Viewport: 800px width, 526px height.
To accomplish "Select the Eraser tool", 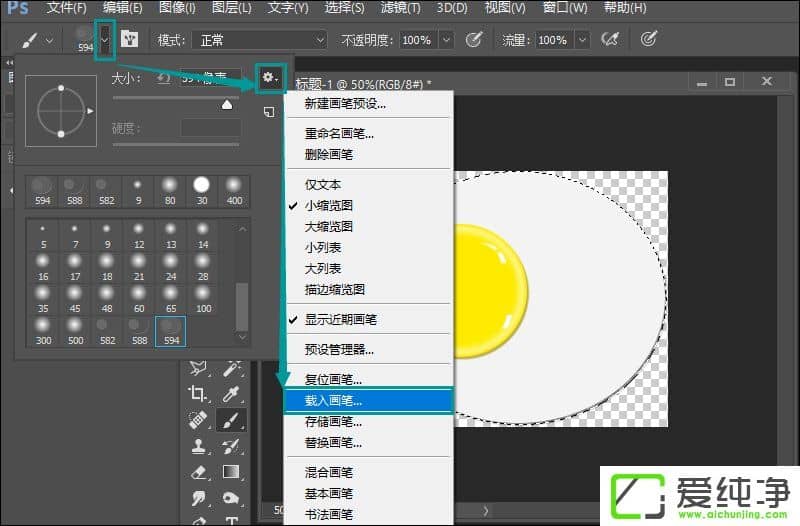I will (198, 472).
